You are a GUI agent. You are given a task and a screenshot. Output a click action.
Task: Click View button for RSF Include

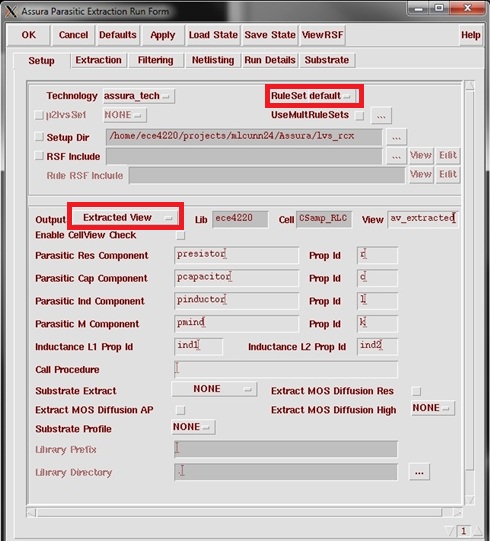pyautogui.click(x=421, y=156)
